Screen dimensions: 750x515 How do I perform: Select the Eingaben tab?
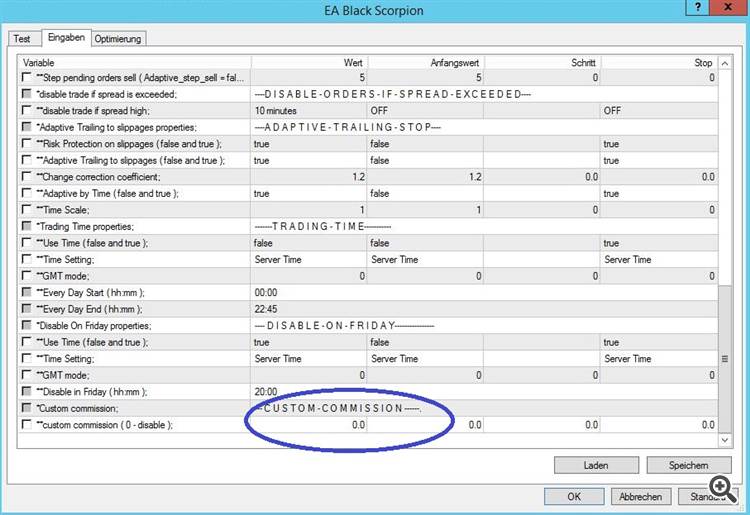(x=66, y=37)
